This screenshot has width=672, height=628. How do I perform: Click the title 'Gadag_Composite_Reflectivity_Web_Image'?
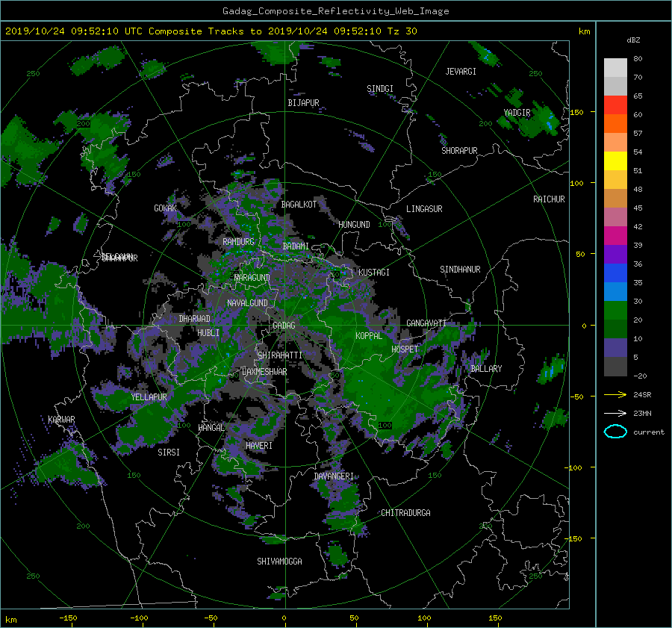pyautogui.click(x=335, y=11)
